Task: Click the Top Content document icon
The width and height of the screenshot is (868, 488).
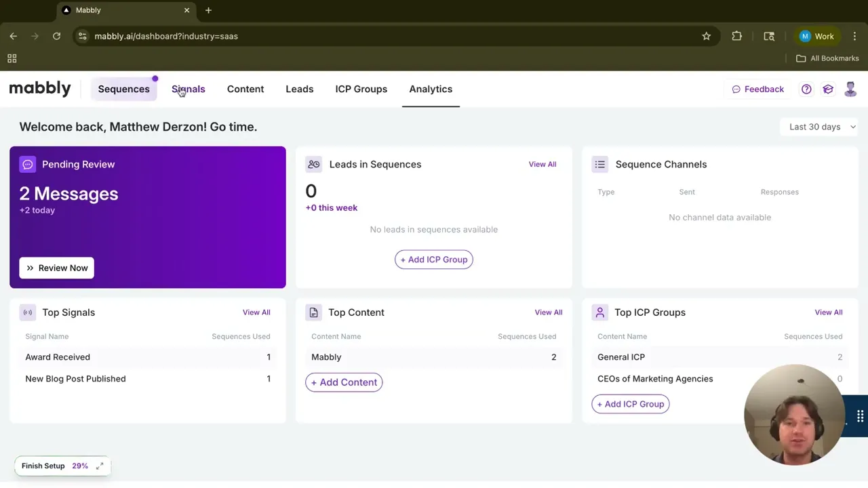Action: pos(313,312)
